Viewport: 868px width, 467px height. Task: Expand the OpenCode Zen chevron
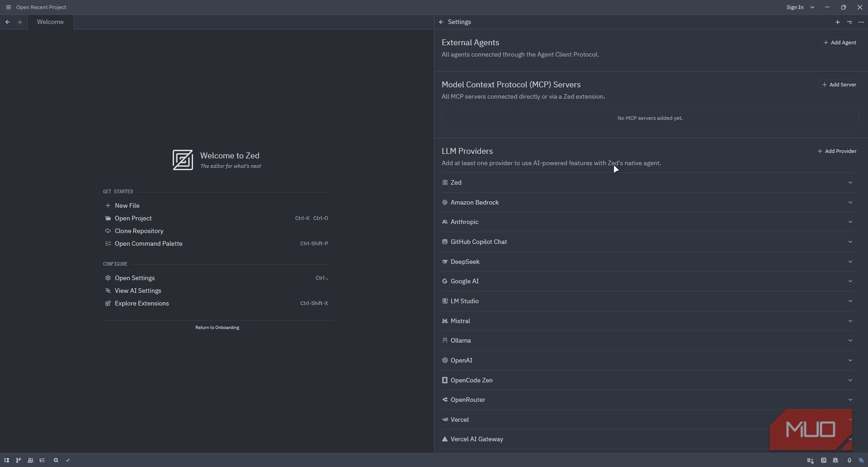pos(850,381)
